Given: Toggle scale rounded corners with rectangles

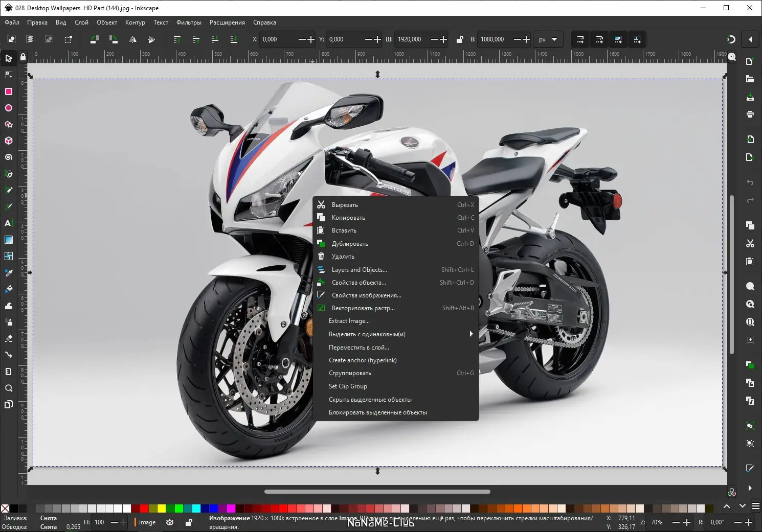Looking at the screenshot, I should [599, 39].
